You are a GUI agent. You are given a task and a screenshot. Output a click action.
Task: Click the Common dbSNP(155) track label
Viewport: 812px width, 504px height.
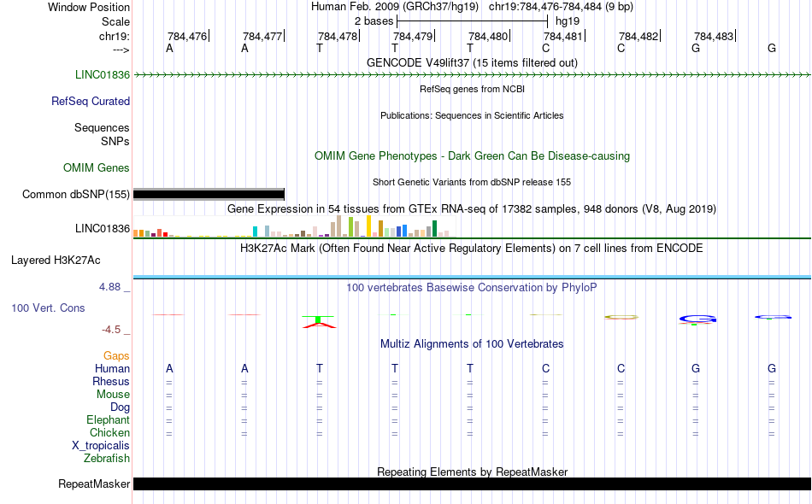pos(75,195)
